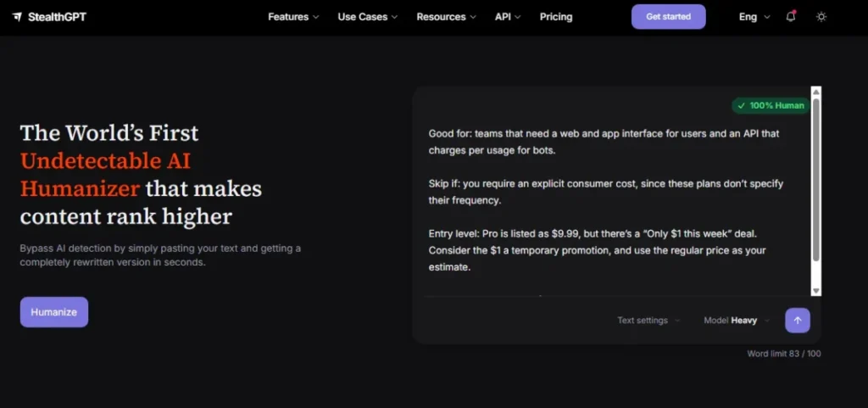Click the StealthGPT brand name

tap(57, 17)
